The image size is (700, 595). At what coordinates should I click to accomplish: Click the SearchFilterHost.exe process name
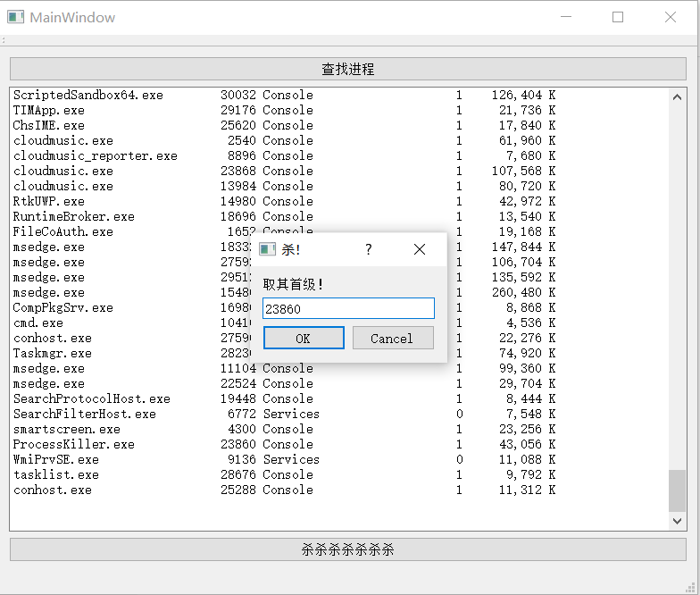[x=84, y=414]
